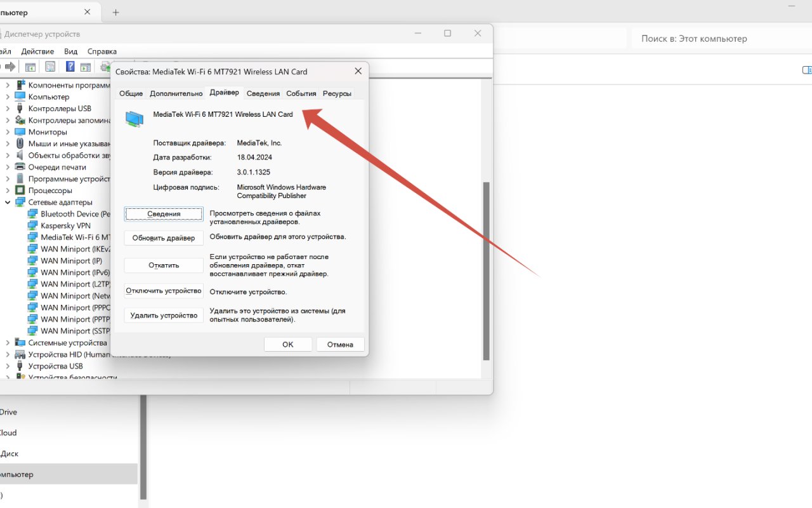Viewport: 812px width, 508px height.
Task: Click the Очереди печати printer icon
Action: (20, 167)
